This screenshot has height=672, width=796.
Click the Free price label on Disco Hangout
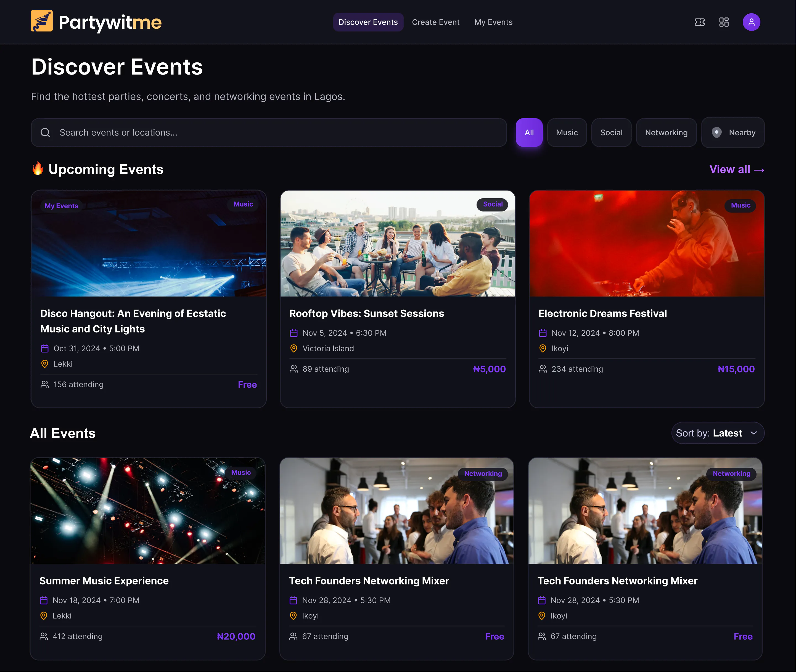[247, 384]
